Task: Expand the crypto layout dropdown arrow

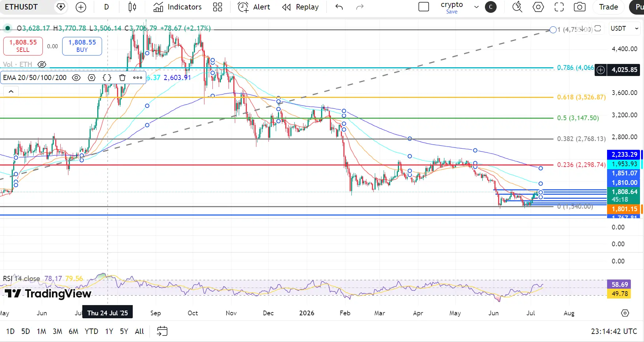Action: (x=477, y=7)
